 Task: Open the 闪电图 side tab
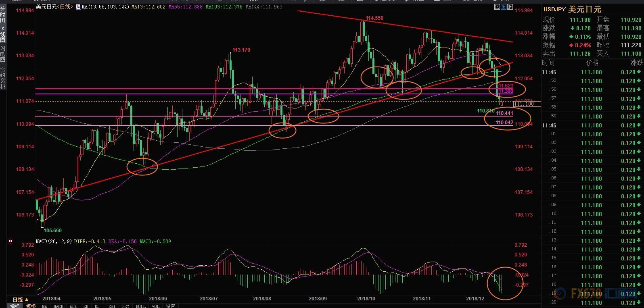[3, 54]
